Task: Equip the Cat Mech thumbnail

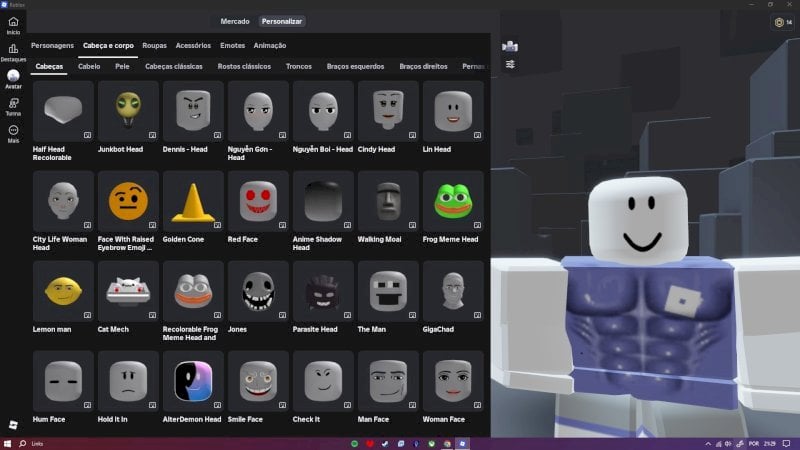Action: click(x=128, y=291)
